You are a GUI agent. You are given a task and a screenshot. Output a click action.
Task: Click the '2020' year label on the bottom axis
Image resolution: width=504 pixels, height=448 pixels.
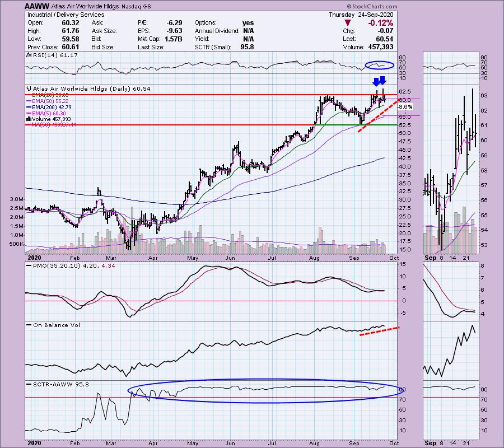click(34, 443)
